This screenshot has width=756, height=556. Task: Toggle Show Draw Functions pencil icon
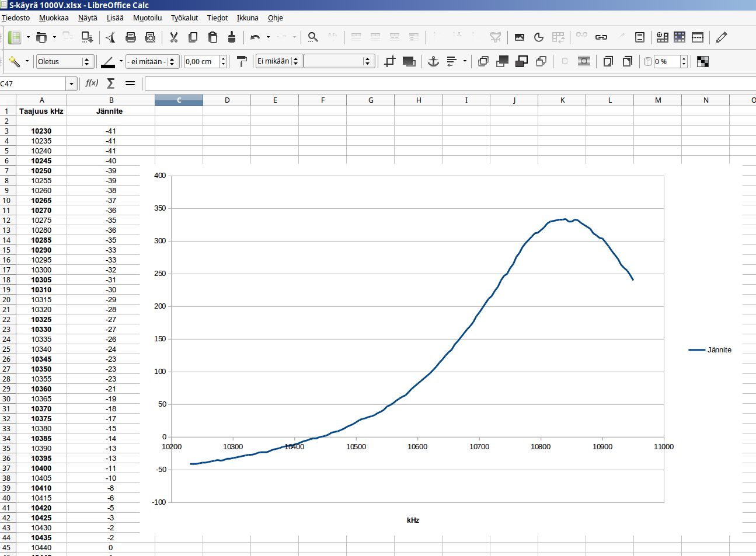722,37
